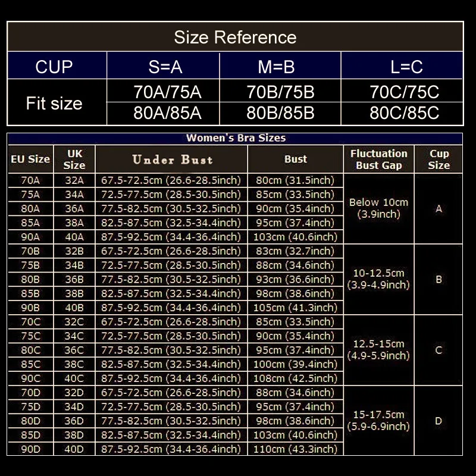Click the 10-12.5cm (3.9-4.9inch) gap cell

pyautogui.click(x=379, y=279)
